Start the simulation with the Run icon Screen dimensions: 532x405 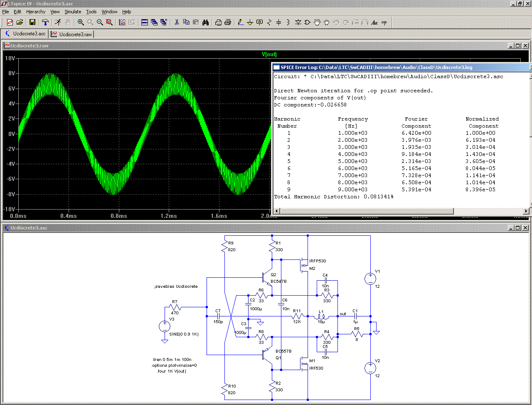(58, 22)
